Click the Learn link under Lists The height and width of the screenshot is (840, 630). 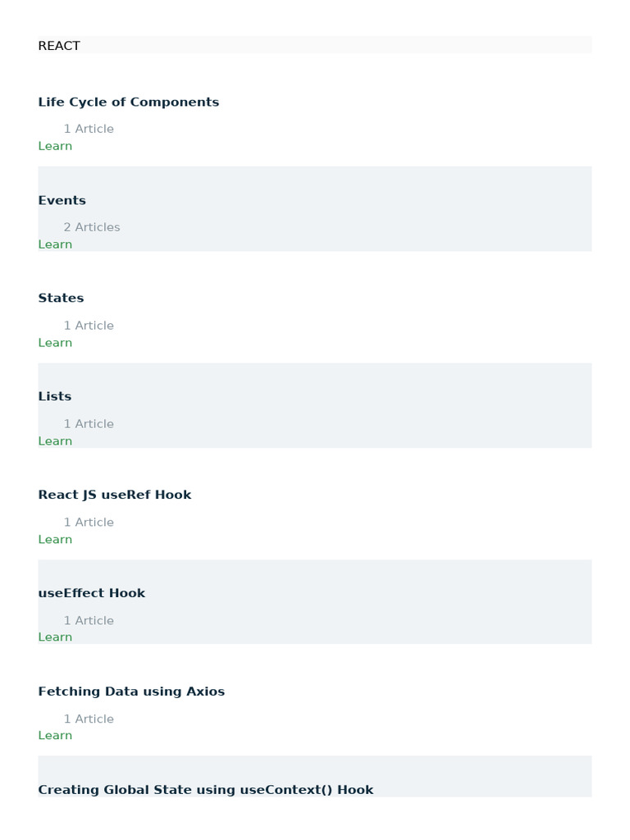coord(55,441)
